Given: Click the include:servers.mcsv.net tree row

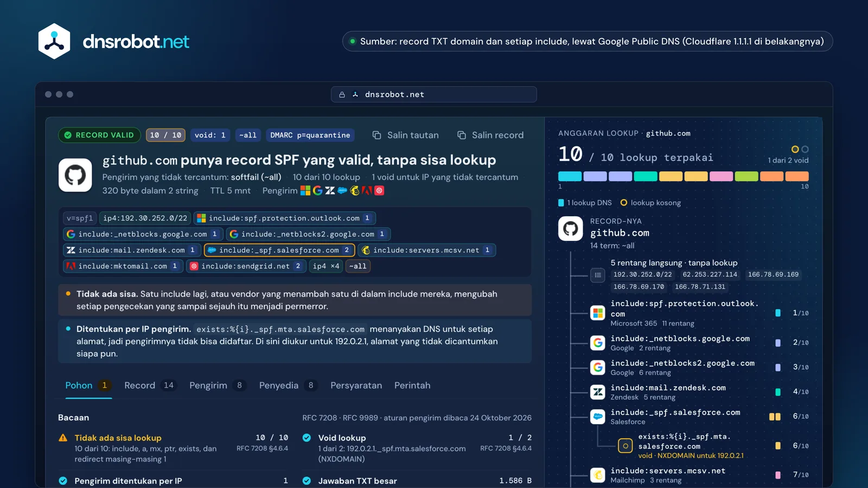Looking at the screenshot, I should (699, 475).
